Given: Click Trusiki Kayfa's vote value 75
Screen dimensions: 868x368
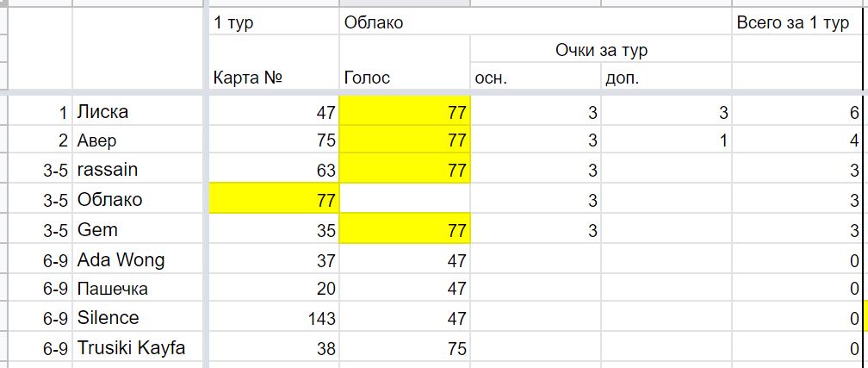Looking at the screenshot, I should point(405,347).
